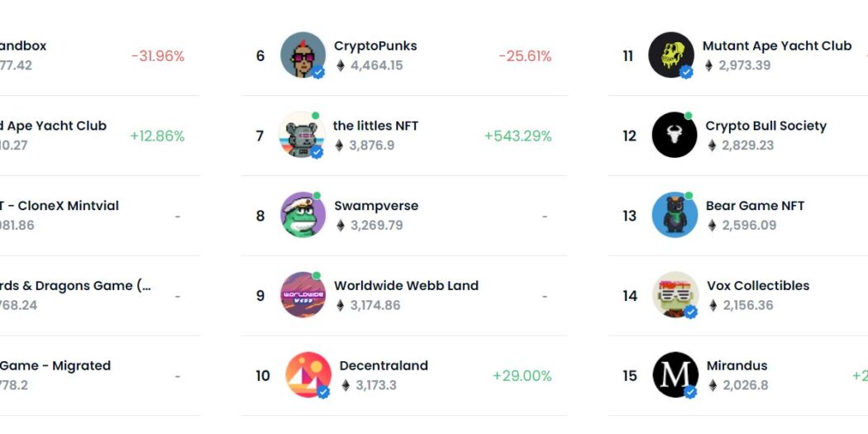Click the +543.29% change value
The image size is (868, 434).
tap(518, 136)
